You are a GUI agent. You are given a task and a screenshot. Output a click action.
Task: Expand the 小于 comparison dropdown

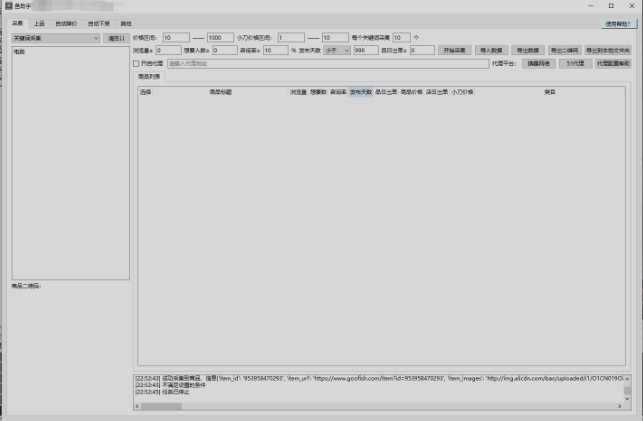336,50
